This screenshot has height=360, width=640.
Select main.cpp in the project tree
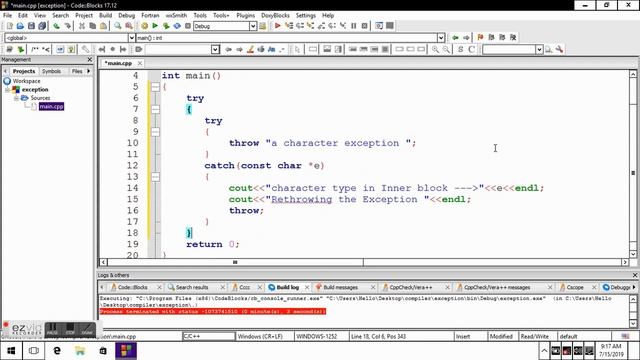coord(51,107)
